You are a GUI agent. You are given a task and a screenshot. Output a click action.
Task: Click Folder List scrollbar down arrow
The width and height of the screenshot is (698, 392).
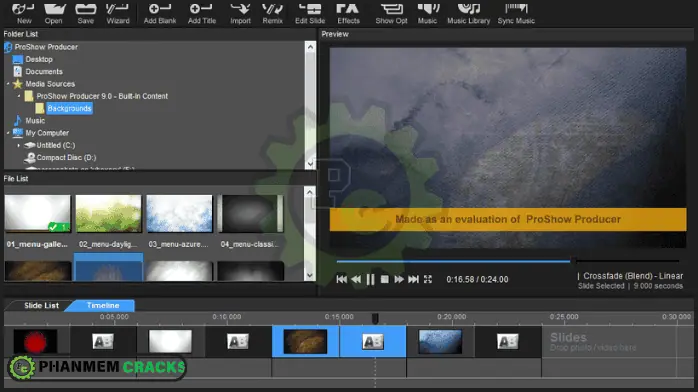(310, 164)
